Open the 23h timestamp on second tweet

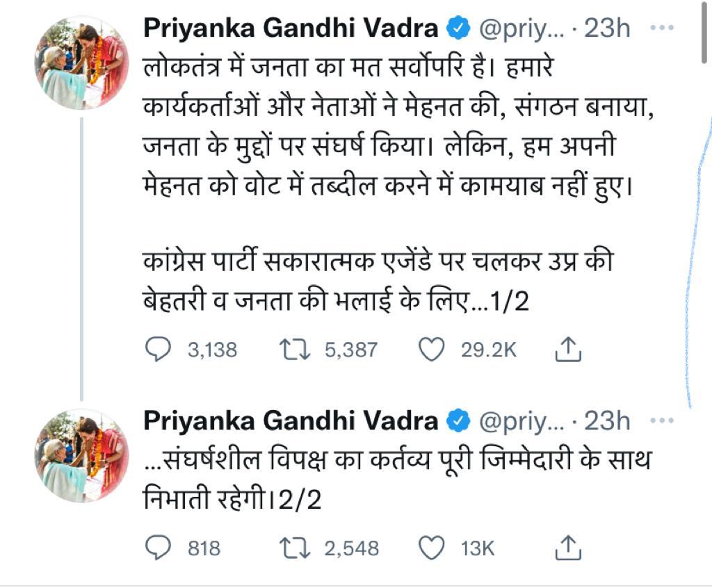(607, 420)
